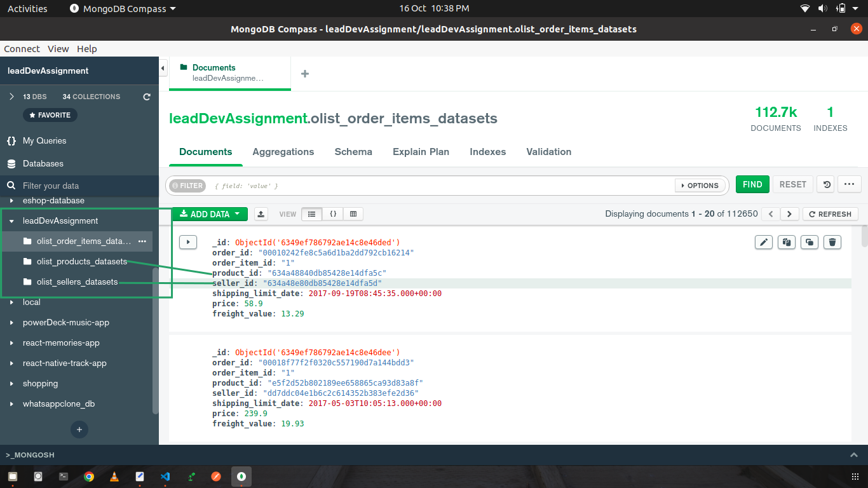The width and height of the screenshot is (868, 488).
Task: Open the clock showing 16 Oct
Action: [x=434, y=8]
